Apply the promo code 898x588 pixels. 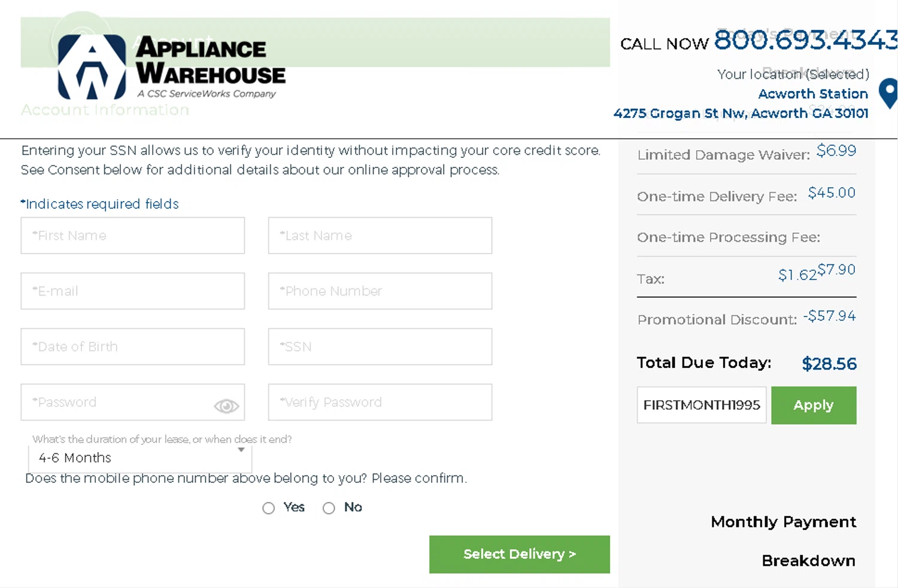tap(813, 405)
